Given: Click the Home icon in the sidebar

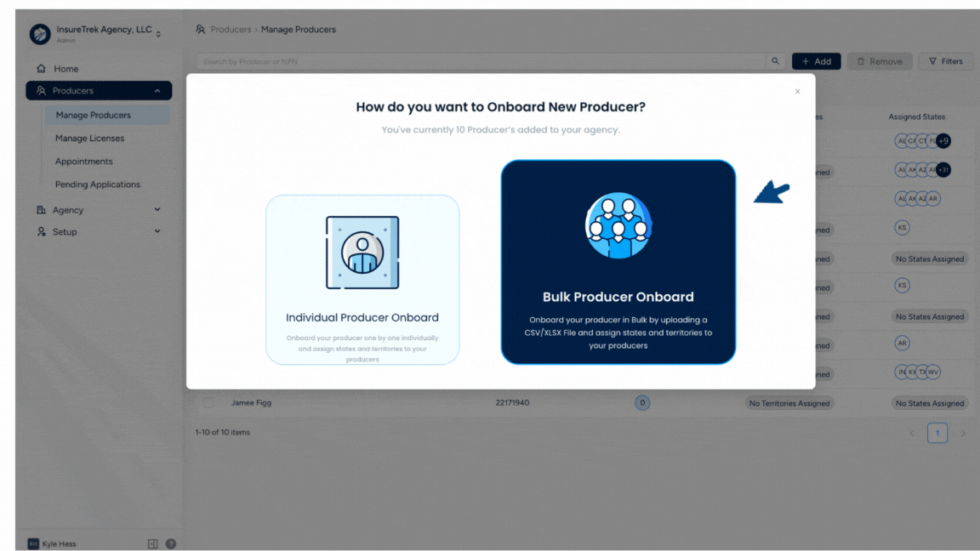Looking at the screenshot, I should click(x=41, y=68).
